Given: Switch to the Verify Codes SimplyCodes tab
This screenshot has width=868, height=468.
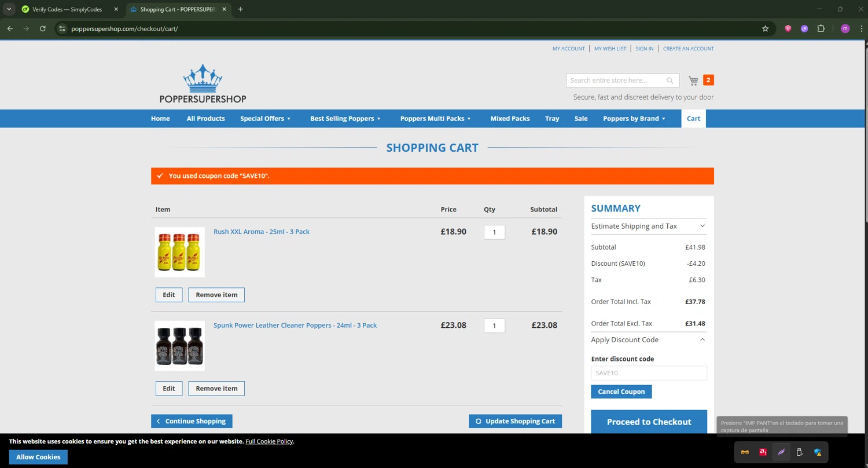Looking at the screenshot, I should pyautogui.click(x=67, y=9).
